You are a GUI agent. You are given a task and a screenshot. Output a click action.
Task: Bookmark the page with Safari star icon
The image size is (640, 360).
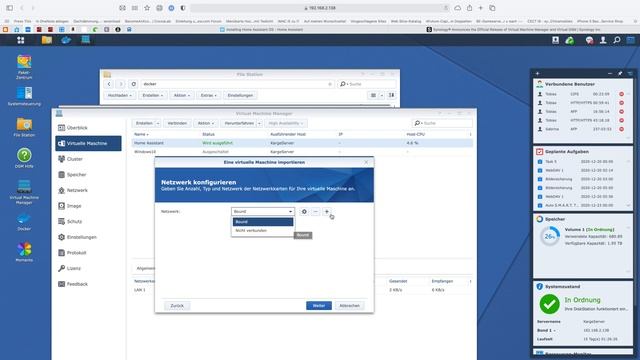[147, 8]
